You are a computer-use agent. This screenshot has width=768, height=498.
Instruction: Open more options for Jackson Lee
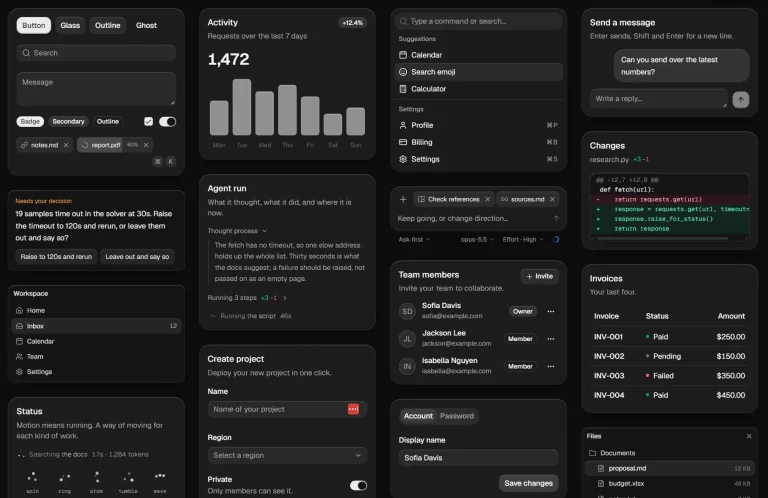click(551, 339)
